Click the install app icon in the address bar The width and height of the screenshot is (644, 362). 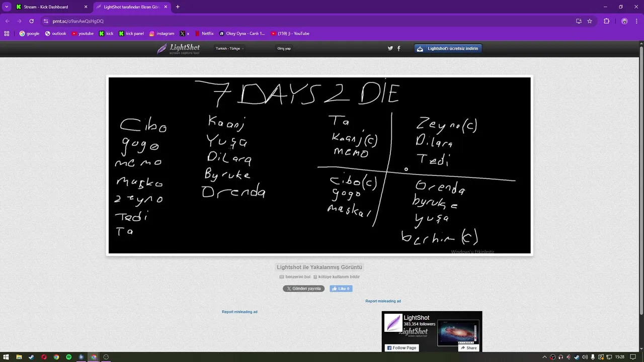[579, 21]
